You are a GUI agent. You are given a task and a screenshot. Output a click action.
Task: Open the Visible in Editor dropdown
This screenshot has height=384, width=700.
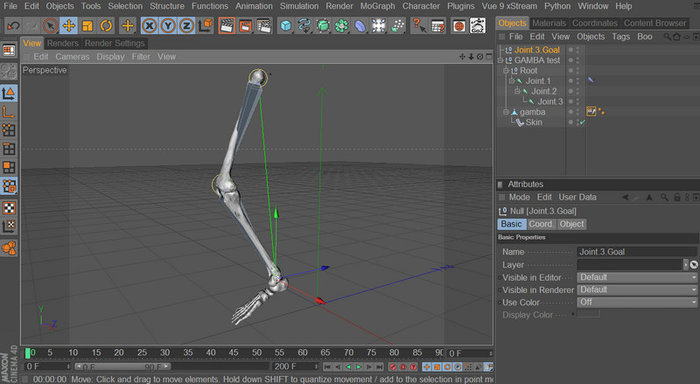637,277
